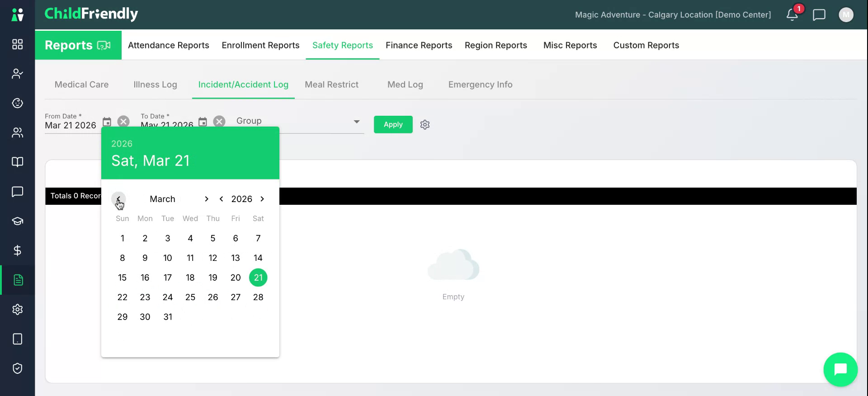Open the messages icon in top header
This screenshot has width=868, height=396.
pos(819,15)
